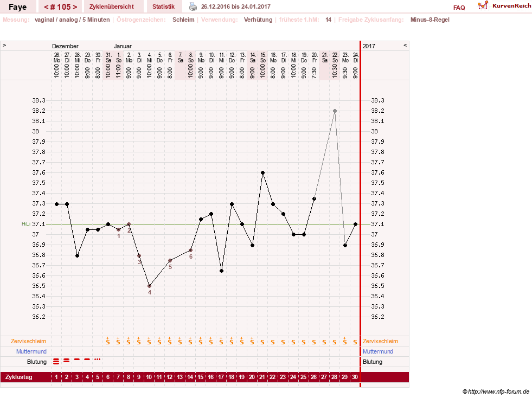Click the left chart arrow '>' expander
532x398 pixels.
(x=4, y=45)
